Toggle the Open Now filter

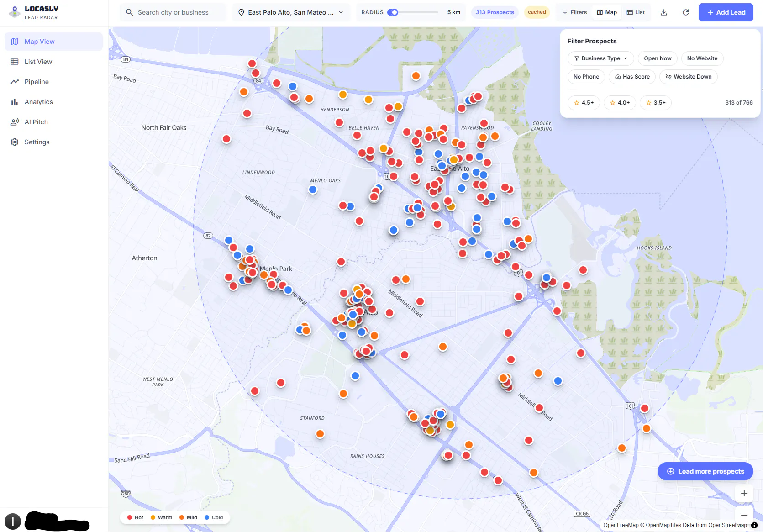click(658, 58)
